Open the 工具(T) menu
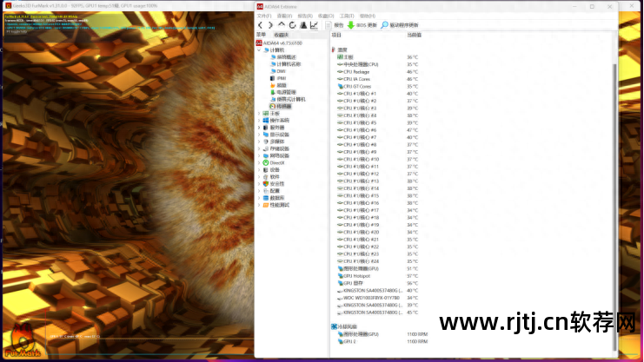644x362 pixels. pos(347,16)
